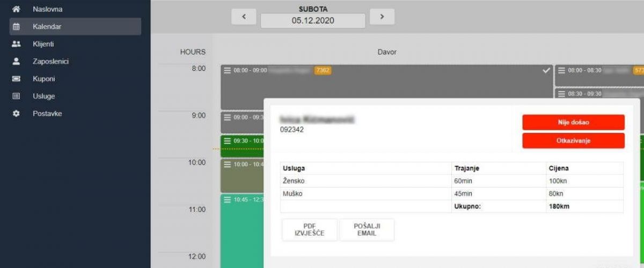
Task: Click the Kuponi ticket icon
Action: (x=16, y=79)
